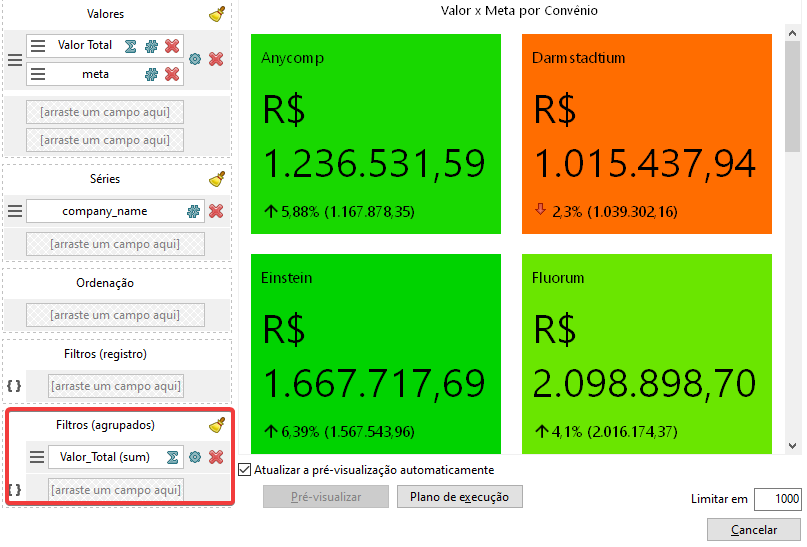Click the Cancelar button
Screen dimensions: 807x547
tap(754, 530)
